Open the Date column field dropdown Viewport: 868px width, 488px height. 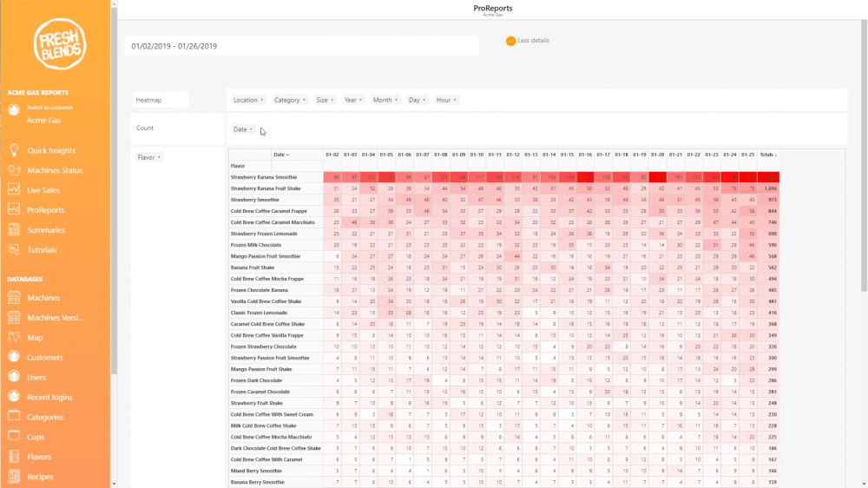[244, 129]
